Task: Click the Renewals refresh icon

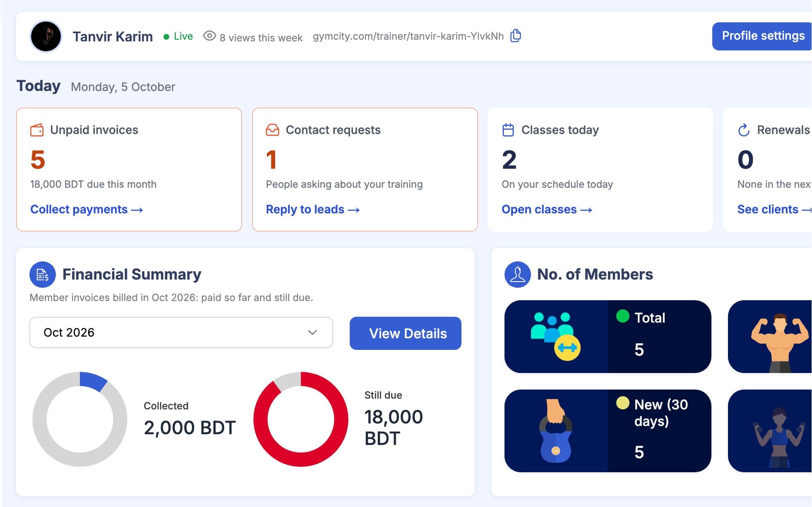Action: (744, 130)
